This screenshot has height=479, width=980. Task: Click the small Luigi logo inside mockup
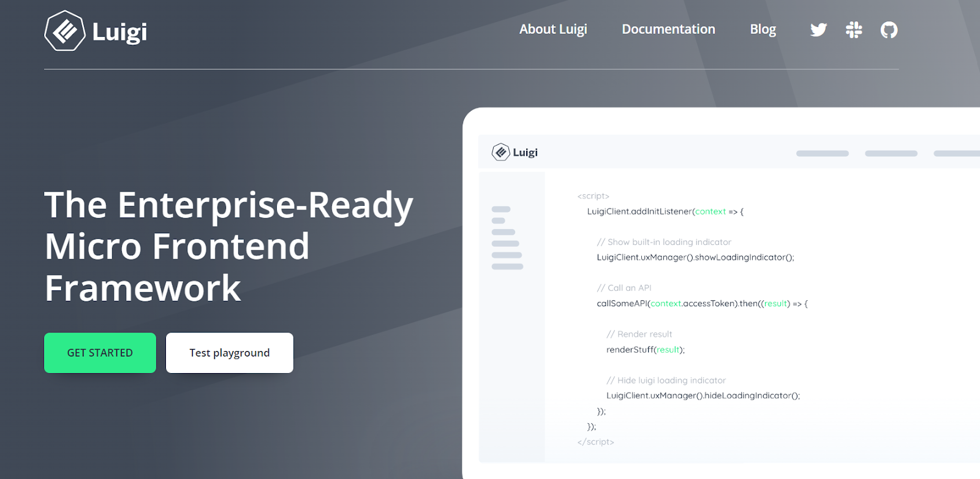tap(514, 152)
